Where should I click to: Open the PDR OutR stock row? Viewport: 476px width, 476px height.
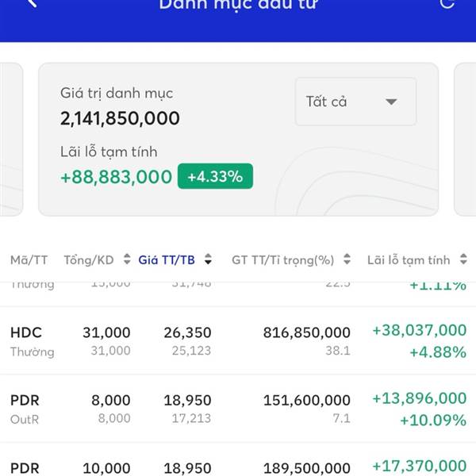[x=238, y=409]
